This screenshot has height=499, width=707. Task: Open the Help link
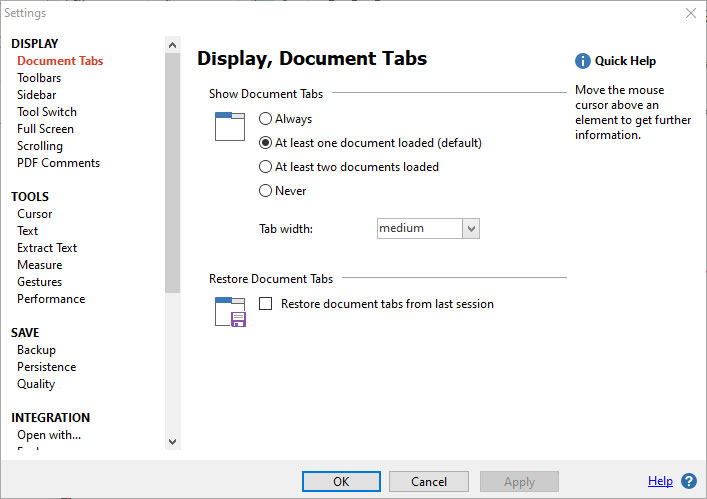[x=660, y=481]
